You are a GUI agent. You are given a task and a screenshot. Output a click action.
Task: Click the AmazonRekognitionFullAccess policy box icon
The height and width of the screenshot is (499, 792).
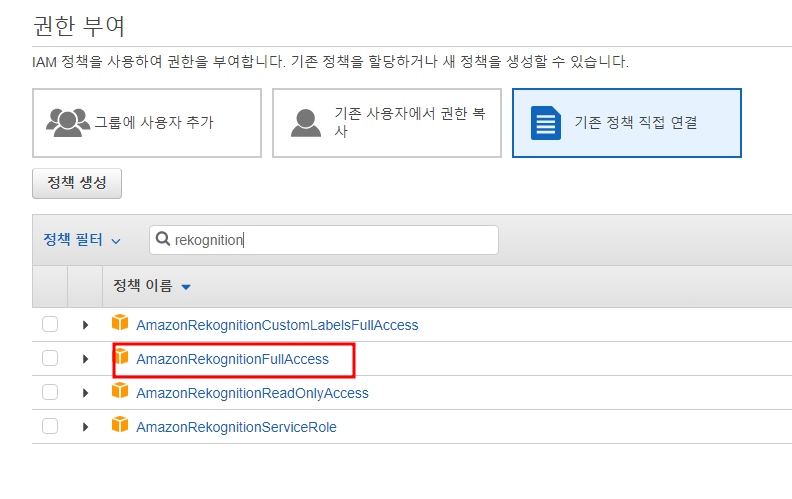click(x=121, y=356)
